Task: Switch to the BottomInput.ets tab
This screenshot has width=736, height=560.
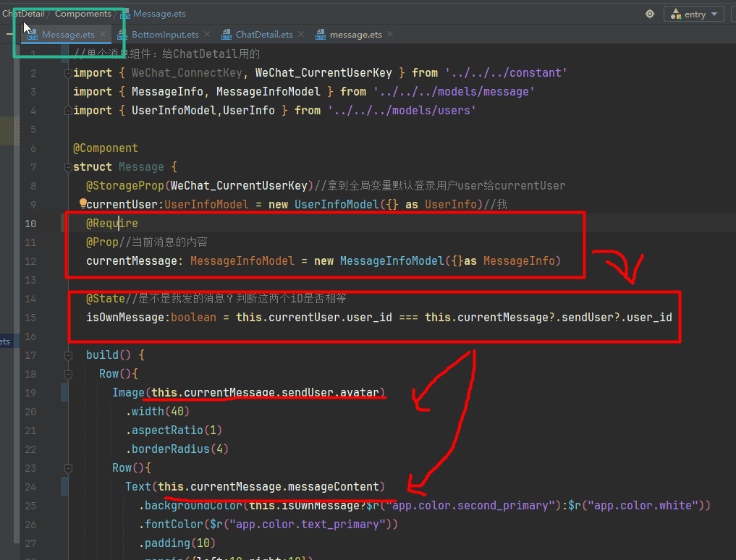Action: 165,35
